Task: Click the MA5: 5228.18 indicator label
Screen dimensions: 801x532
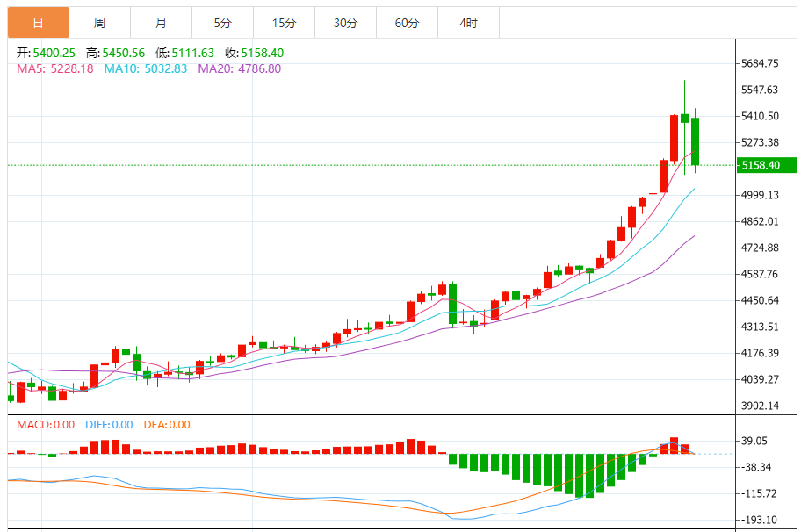Action: (55, 68)
